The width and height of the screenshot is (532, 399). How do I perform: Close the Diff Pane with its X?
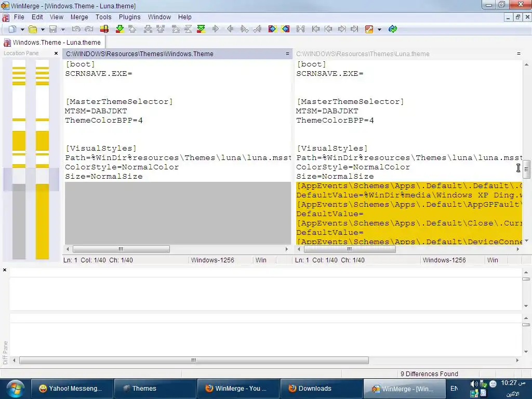coord(5,270)
